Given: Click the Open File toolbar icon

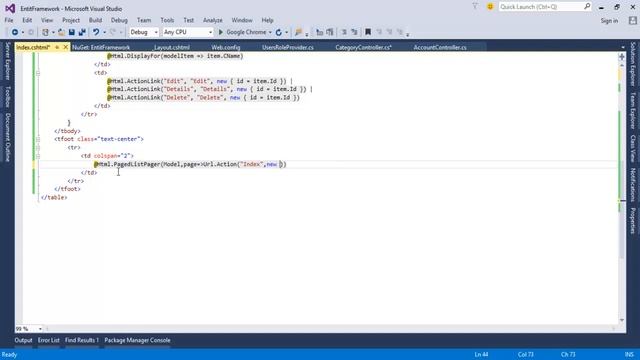Looking at the screenshot, I should (x=61, y=32).
